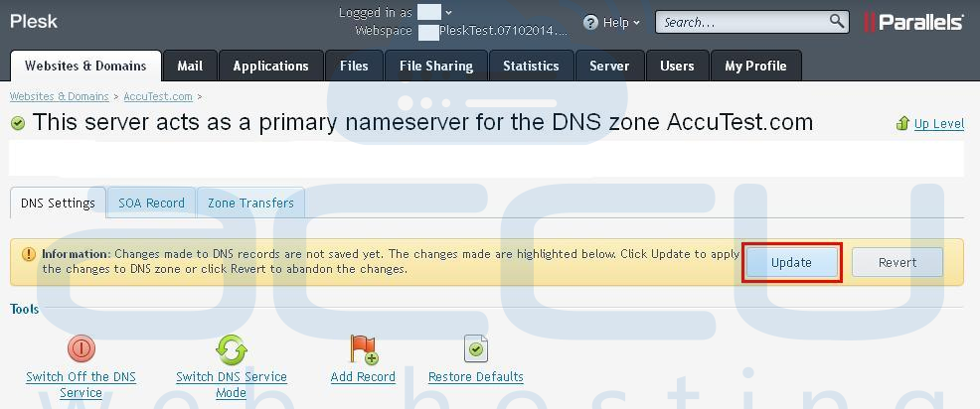
Task: Open the Server tab
Action: [609, 66]
